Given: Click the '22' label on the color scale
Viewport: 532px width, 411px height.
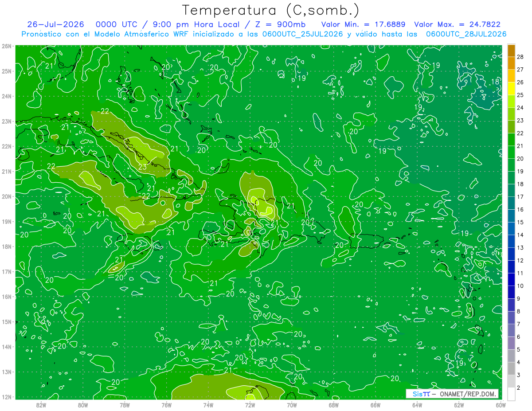Looking at the screenshot, I should 521,133.
